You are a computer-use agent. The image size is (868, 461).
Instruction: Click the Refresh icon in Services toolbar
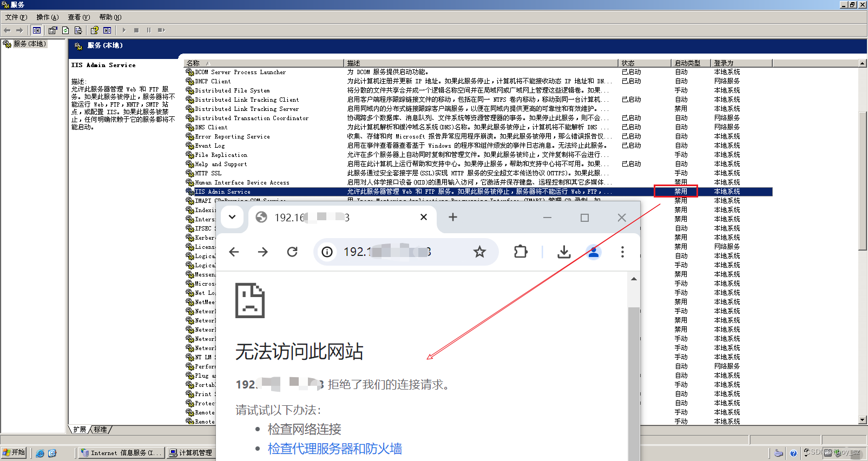[65, 30]
